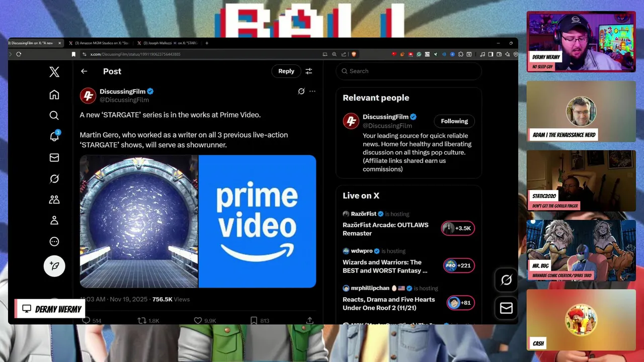Viewport: 644px width, 362px height.
Task: Open Reacts, Drama and Five Hearts live
Action: pos(389,304)
